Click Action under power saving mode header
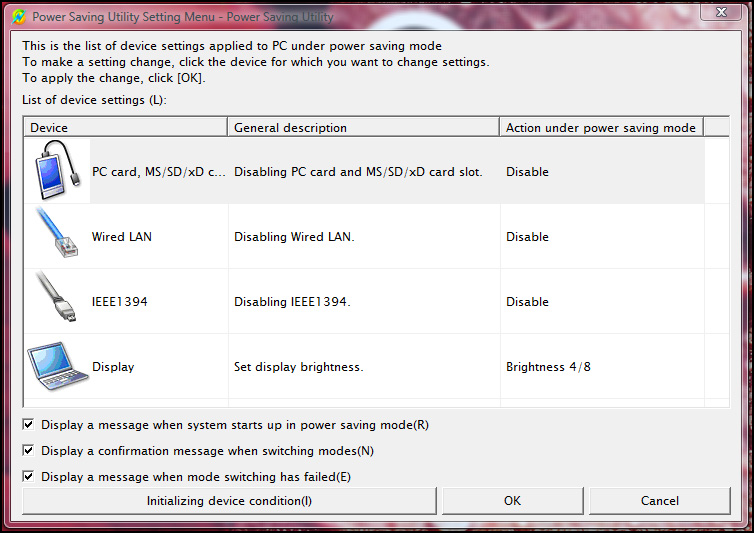The width and height of the screenshot is (754, 533). click(601, 127)
